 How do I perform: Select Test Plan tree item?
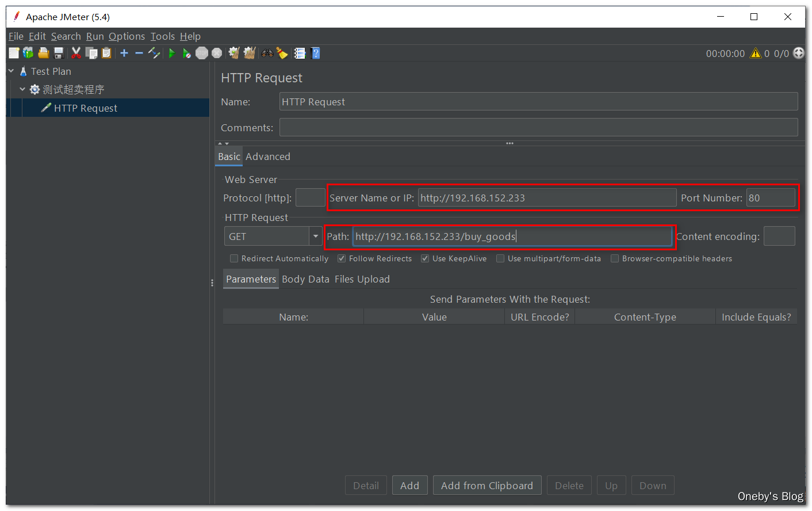click(51, 71)
